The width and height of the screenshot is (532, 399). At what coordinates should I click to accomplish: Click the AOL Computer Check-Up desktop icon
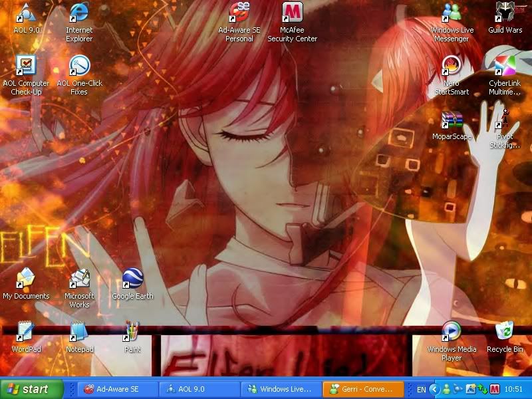pyautogui.click(x=26, y=75)
